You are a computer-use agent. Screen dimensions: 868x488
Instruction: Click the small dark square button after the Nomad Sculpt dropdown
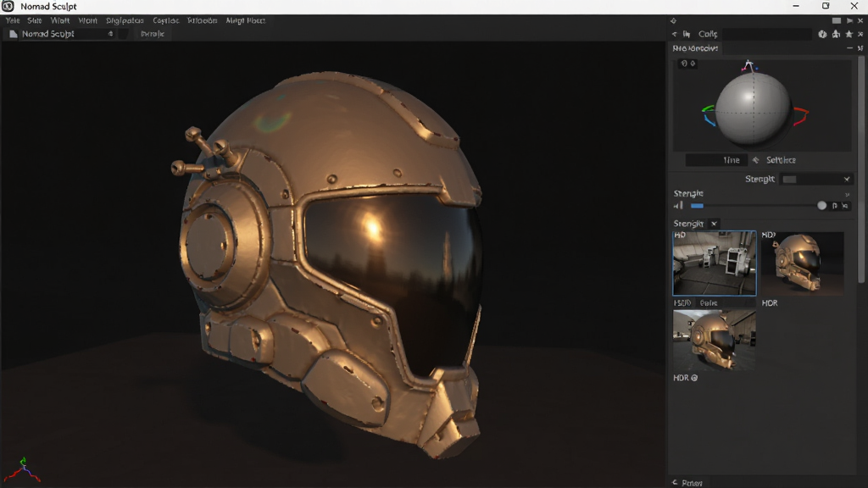tap(123, 34)
